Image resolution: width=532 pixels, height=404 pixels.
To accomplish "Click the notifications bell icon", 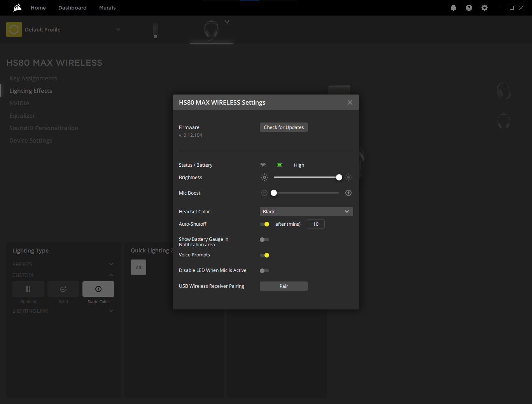I will pyautogui.click(x=453, y=8).
